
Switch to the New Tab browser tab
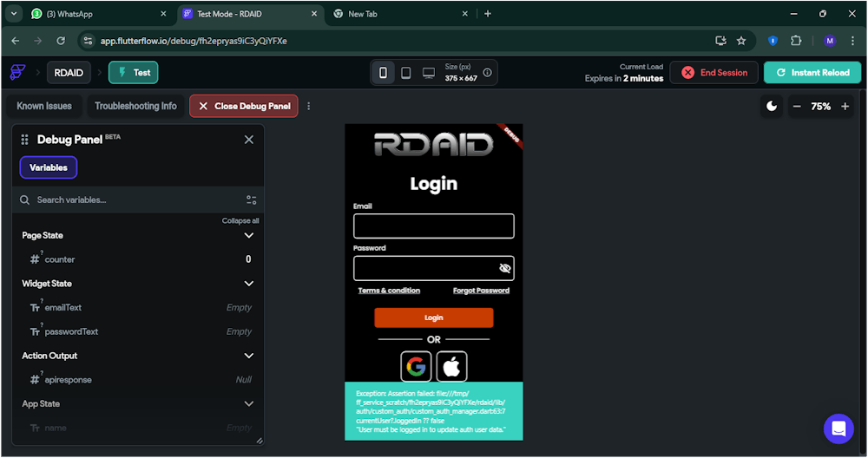401,14
